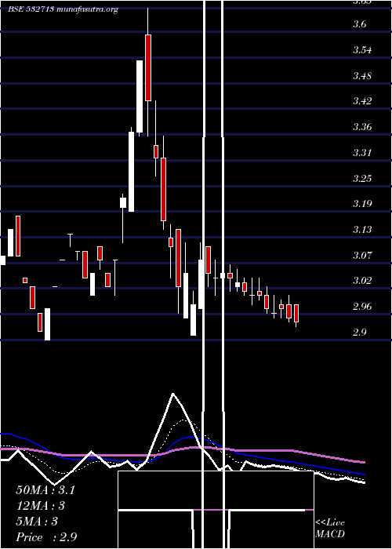Click the <<Live label
This screenshot has width=392, height=549.
pos(330,522)
